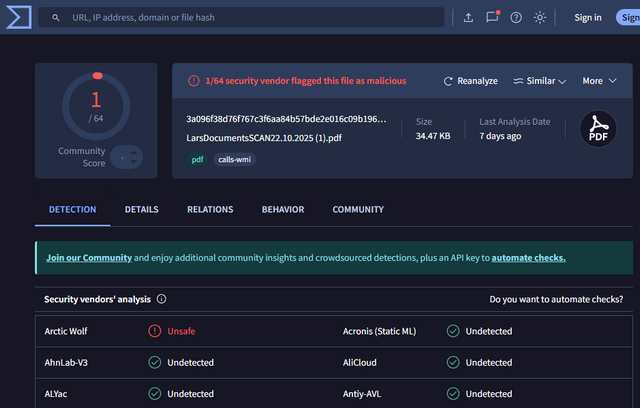Click the Unsafe verdict text
Viewport: 640px width, 408px height.
[181, 331]
